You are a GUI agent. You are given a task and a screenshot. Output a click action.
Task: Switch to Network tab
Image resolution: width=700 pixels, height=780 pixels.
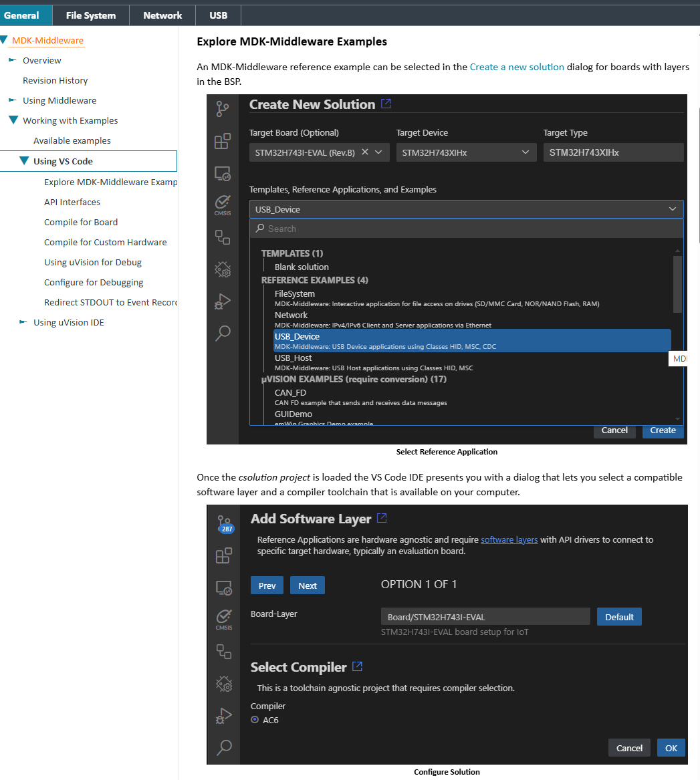tap(162, 15)
